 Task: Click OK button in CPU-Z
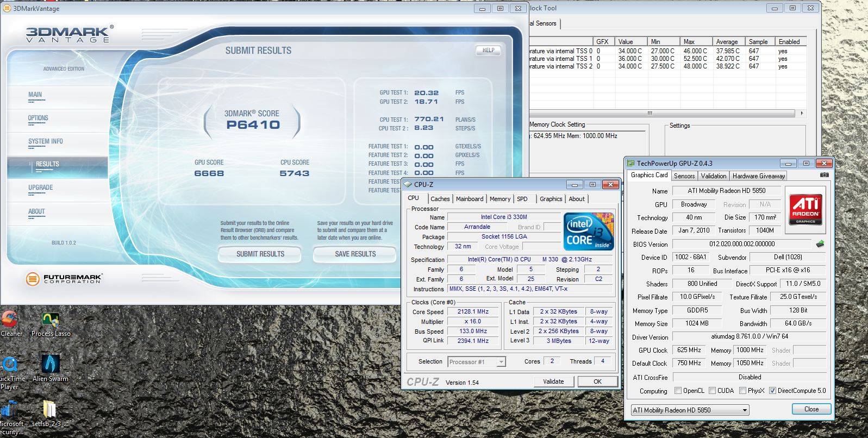click(597, 381)
